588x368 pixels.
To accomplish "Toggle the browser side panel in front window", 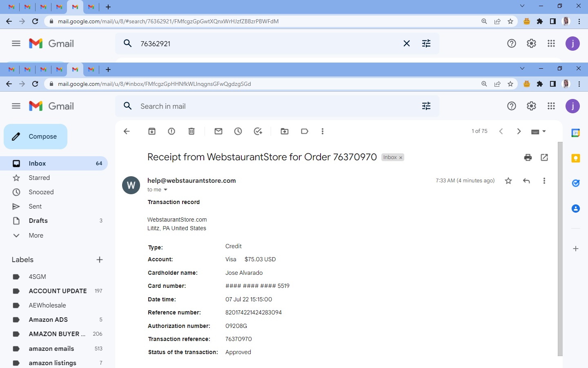I will click(553, 84).
